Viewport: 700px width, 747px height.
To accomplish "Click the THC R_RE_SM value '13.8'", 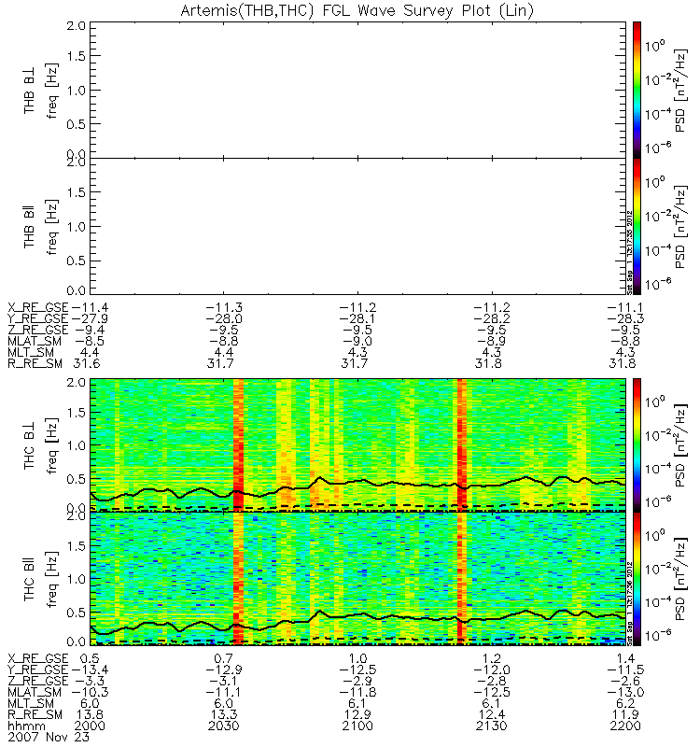I will click(90, 714).
